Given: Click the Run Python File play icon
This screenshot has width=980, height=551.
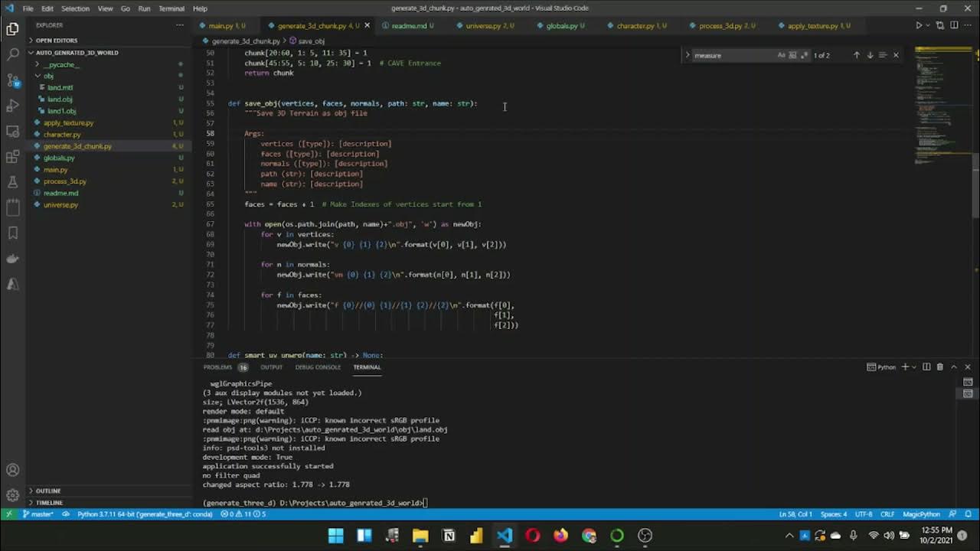Looking at the screenshot, I should pyautogui.click(x=919, y=25).
